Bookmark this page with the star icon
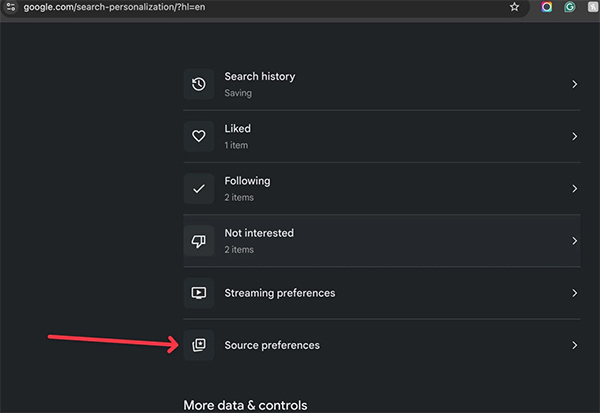 click(x=514, y=7)
